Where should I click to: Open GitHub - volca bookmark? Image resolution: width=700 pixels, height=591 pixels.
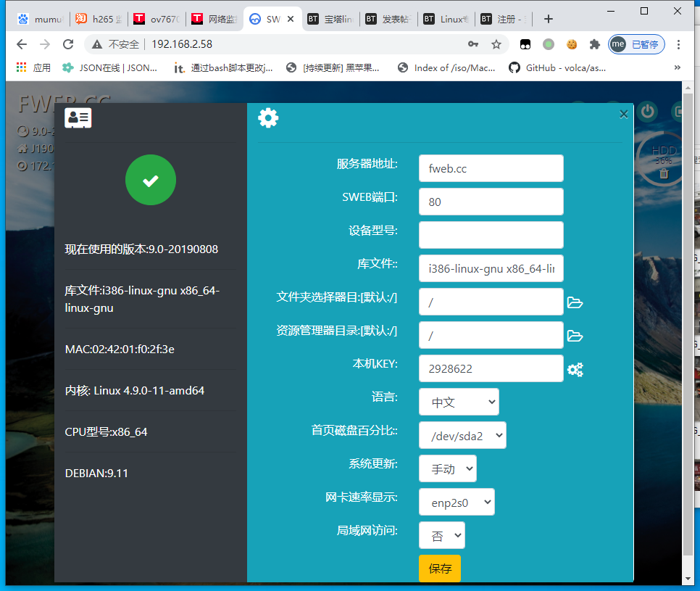coord(557,68)
